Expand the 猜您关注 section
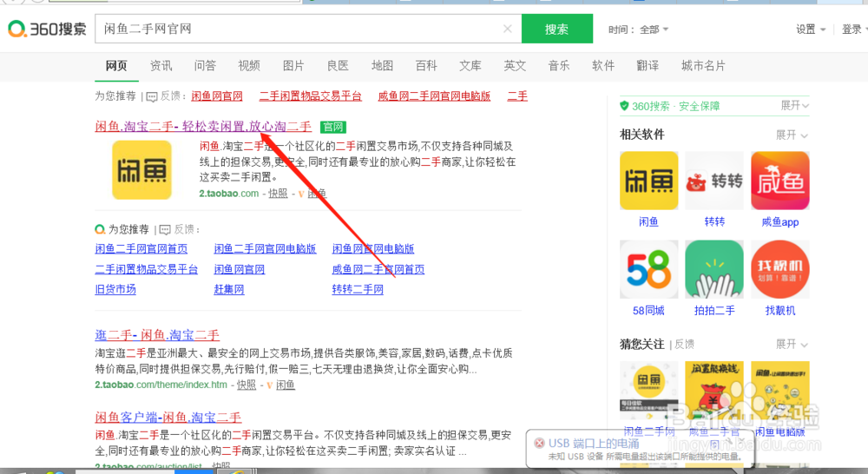Viewport: 868px width, 474px height. pyautogui.click(x=792, y=344)
